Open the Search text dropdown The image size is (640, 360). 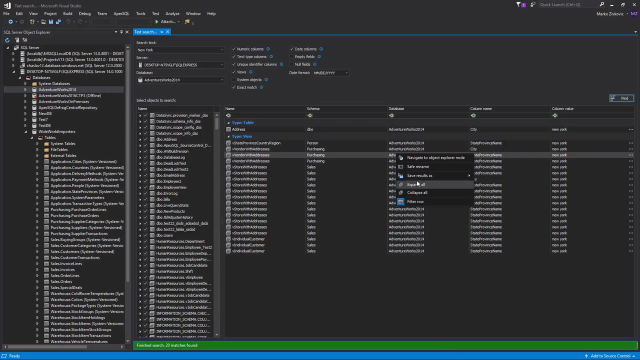(x=222, y=50)
